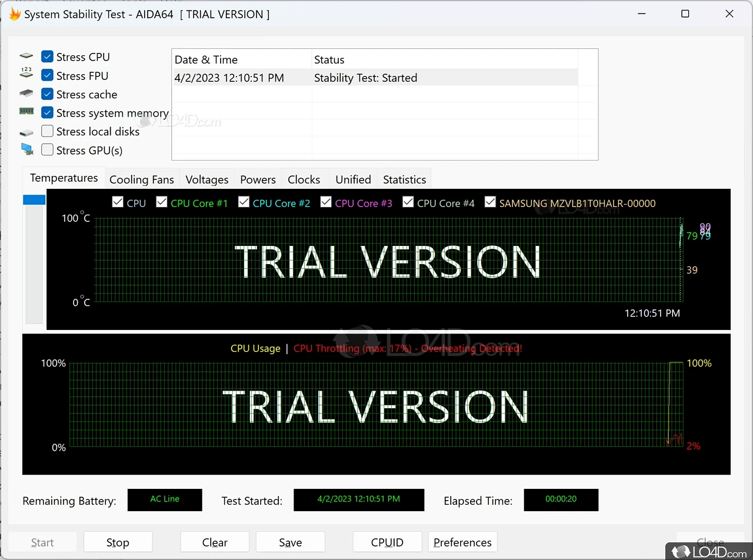753x560 pixels.
Task: Click the 123 icon beside Stress FPU
Action: tap(26, 73)
